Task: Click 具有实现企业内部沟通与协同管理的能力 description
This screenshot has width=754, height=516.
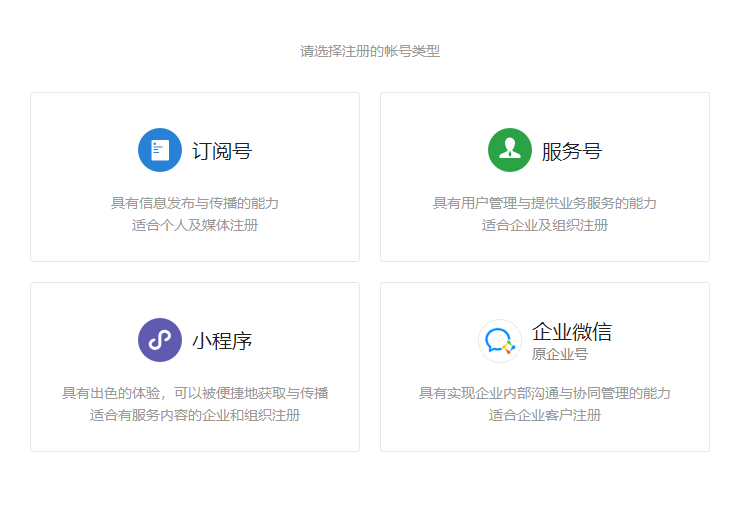Action: (545, 393)
